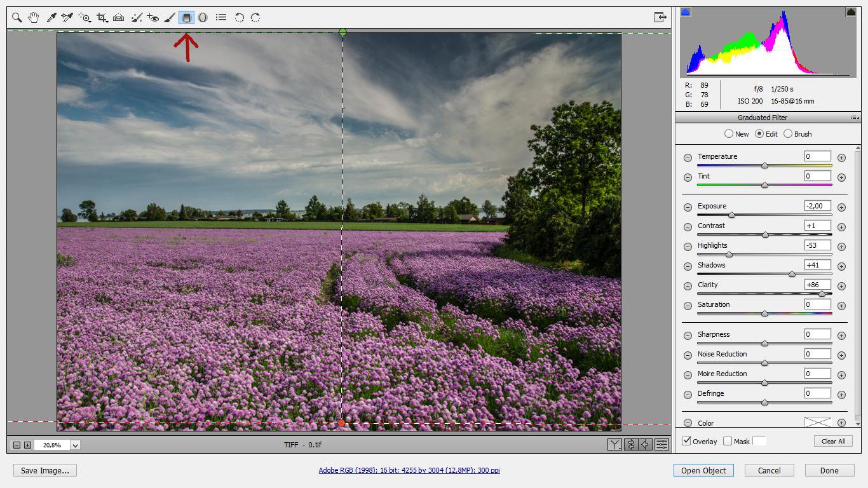Enable the Mask checkbox
868x488 pixels.
[728, 441]
